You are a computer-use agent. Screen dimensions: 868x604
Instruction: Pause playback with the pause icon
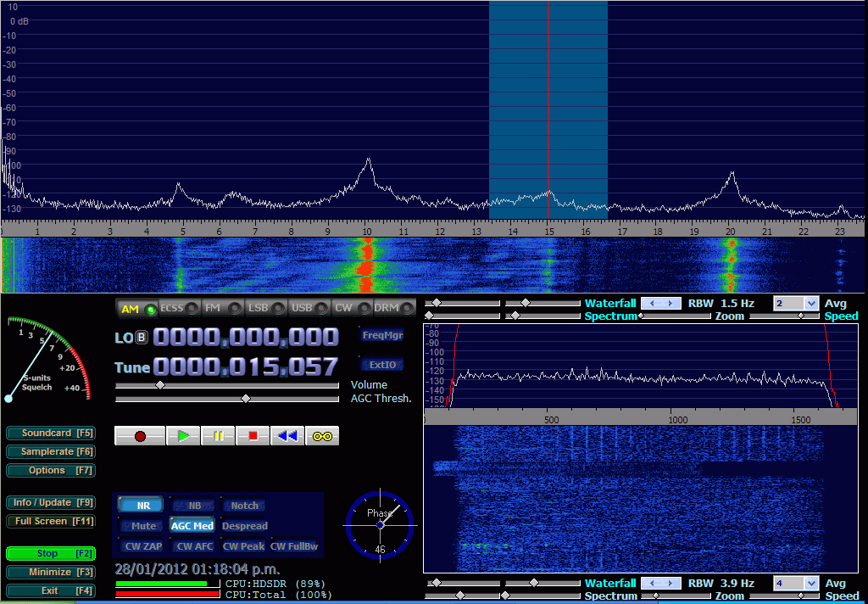pos(220,435)
